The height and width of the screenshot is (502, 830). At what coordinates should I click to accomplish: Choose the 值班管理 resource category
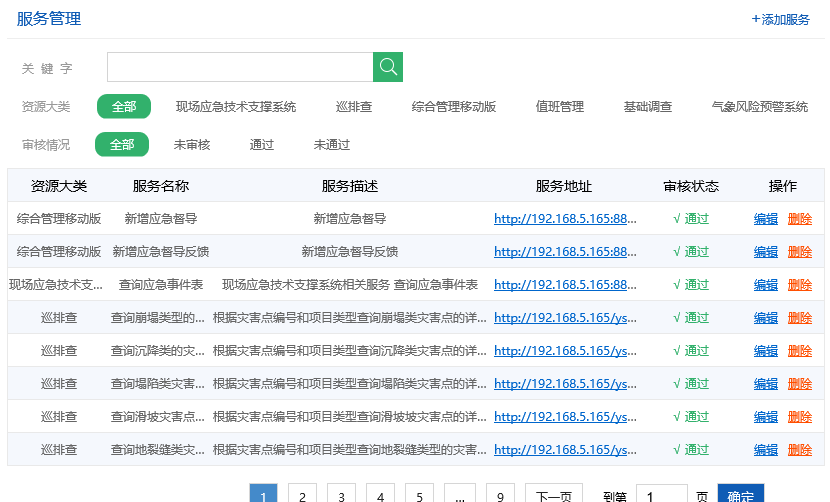[560, 107]
